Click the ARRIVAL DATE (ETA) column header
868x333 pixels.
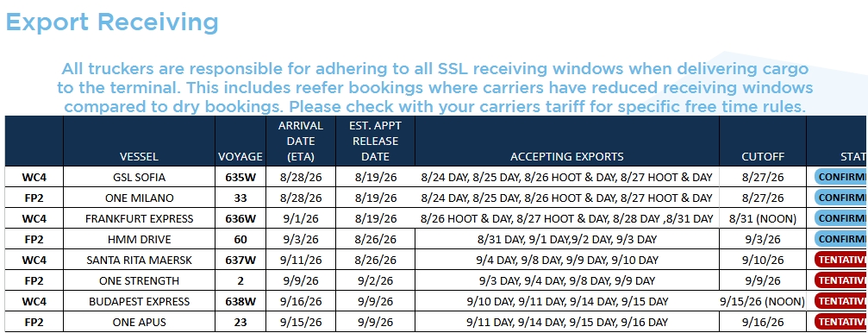coord(301,141)
